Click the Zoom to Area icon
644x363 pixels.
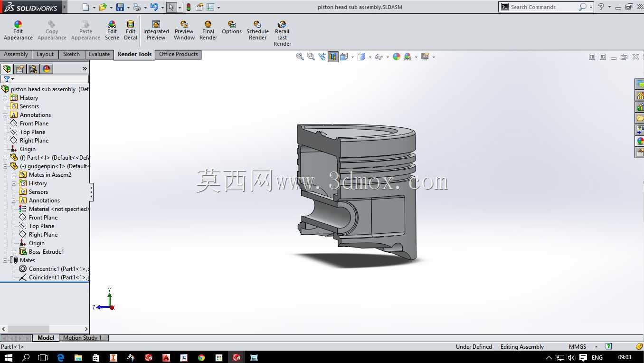coord(311,57)
